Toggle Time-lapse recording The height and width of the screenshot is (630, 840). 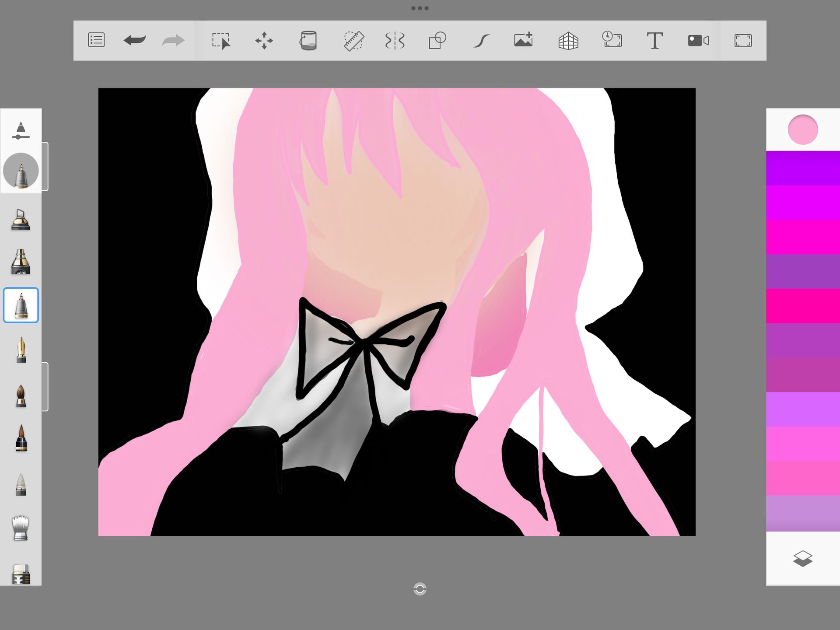click(612, 40)
